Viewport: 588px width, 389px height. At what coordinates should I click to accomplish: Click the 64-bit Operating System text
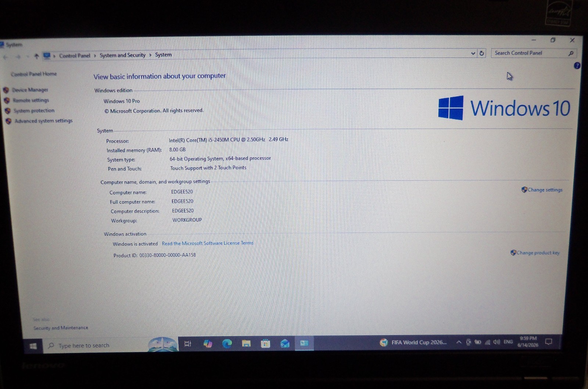click(220, 158)
